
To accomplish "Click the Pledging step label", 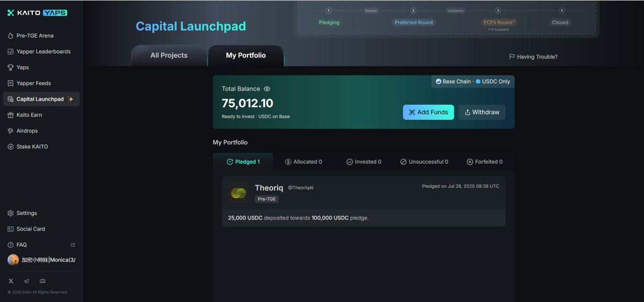I will tap(329, 23).
